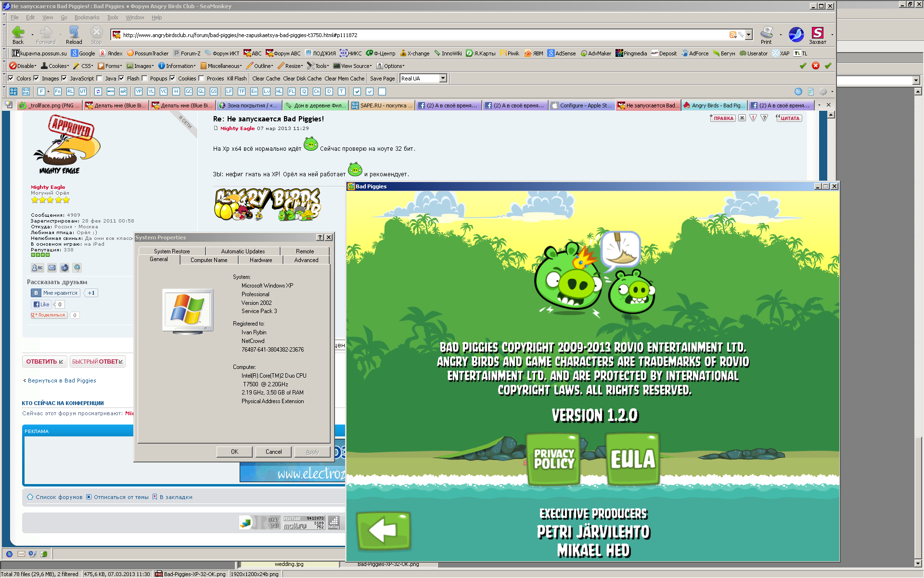924x578 pixels.
Task: Enable the Java checkbox
Action: coord(100,78)
